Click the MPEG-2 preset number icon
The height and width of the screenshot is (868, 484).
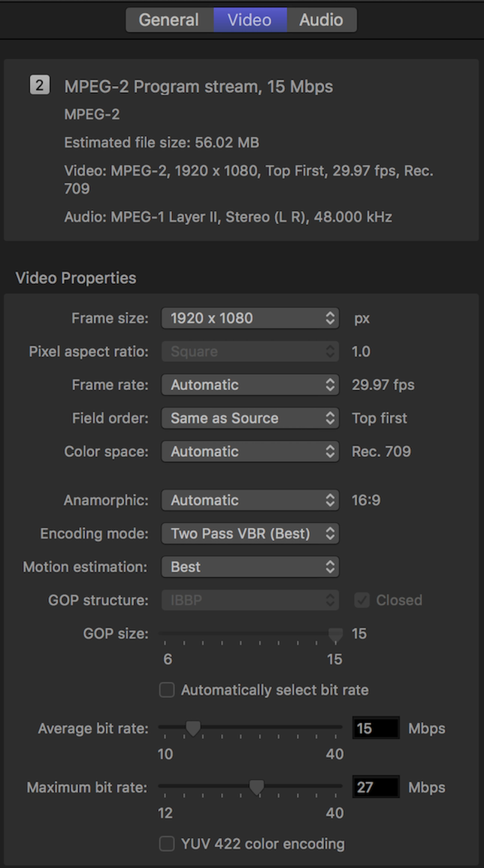39,85
